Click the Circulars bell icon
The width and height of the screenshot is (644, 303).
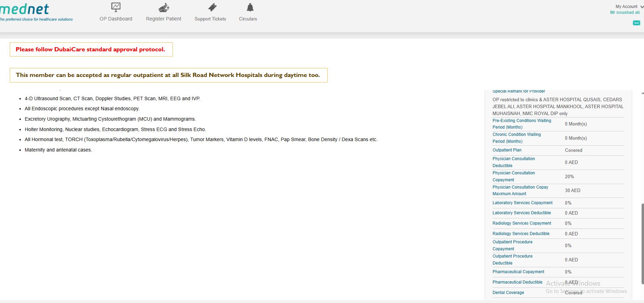[250, 7]
